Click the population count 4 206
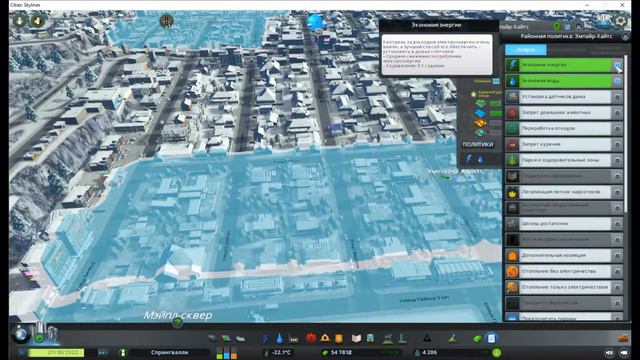The height and width of the screenshot is (360, 640). click(x=429, y=353)
